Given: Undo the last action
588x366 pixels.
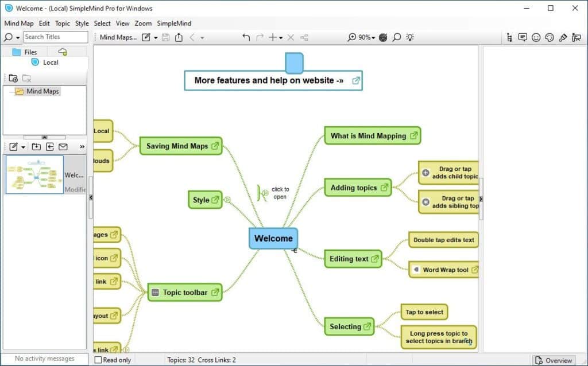Looking at the screenshot, I should [246, 37].
